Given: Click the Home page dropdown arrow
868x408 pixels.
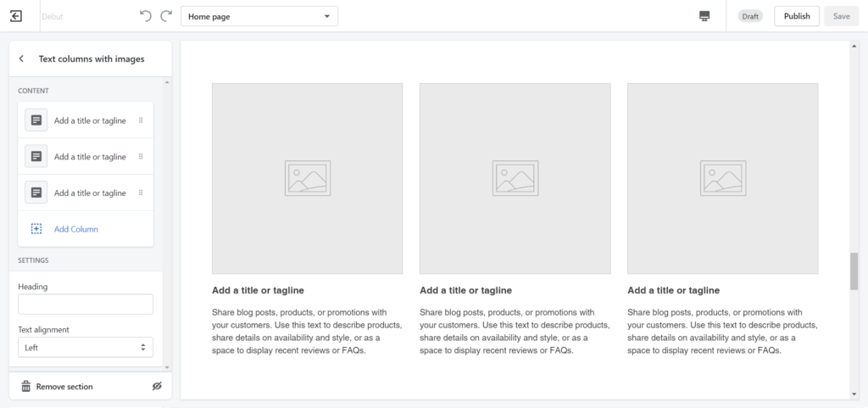Looking at the screenshot, I should pyautogui.click(x=326, y=16).
